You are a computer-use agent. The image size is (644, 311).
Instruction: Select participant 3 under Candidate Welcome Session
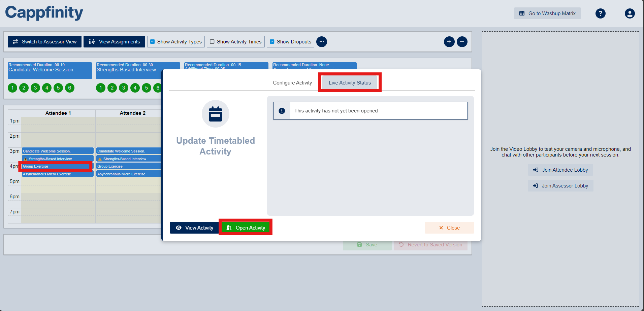click(x=35, y=88)
